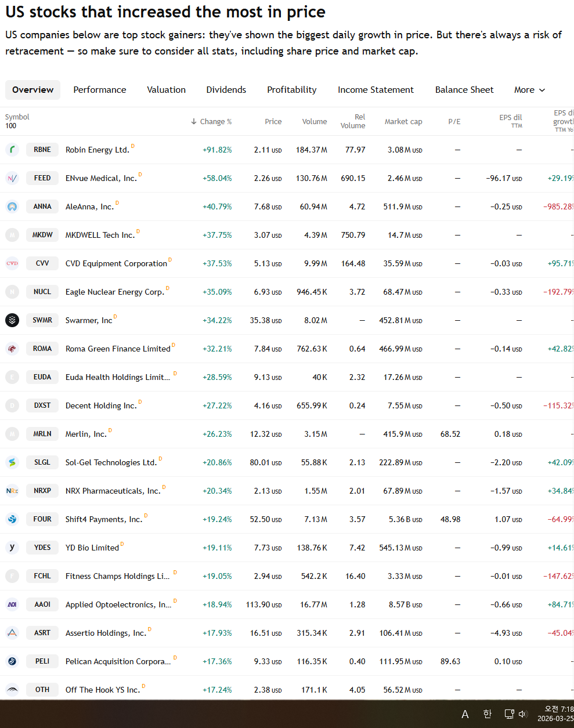574x728 pixels.
Task: Click the Applied Optoelectronics logo icon
Action: 12,604
